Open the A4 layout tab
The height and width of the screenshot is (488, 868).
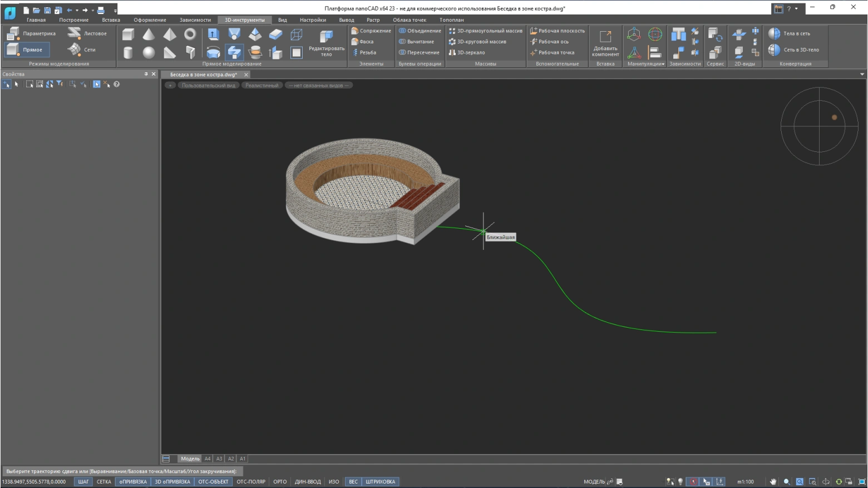pyautogui.click(x=208, y=459)
